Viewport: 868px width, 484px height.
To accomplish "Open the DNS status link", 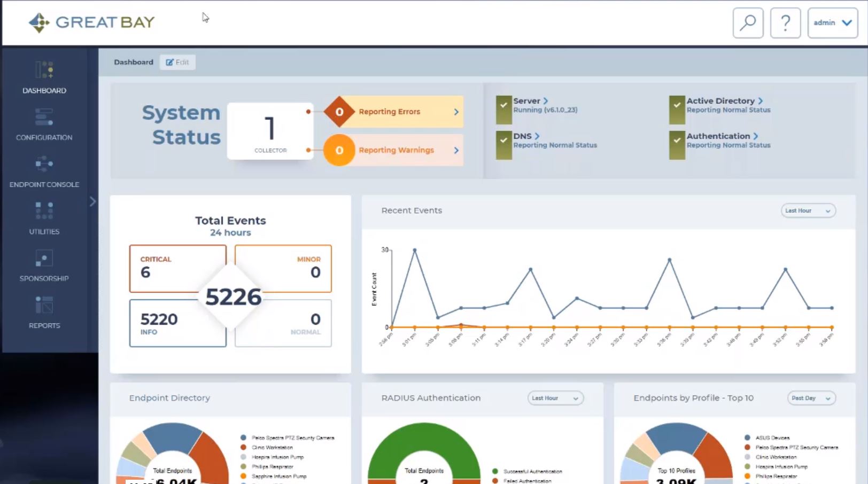I will (x=526, y=136).
